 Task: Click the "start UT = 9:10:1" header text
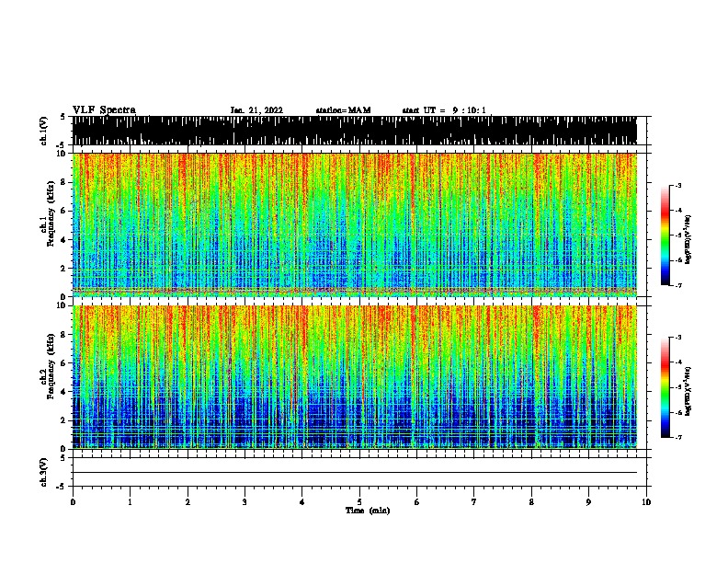(x=444, y=110)
